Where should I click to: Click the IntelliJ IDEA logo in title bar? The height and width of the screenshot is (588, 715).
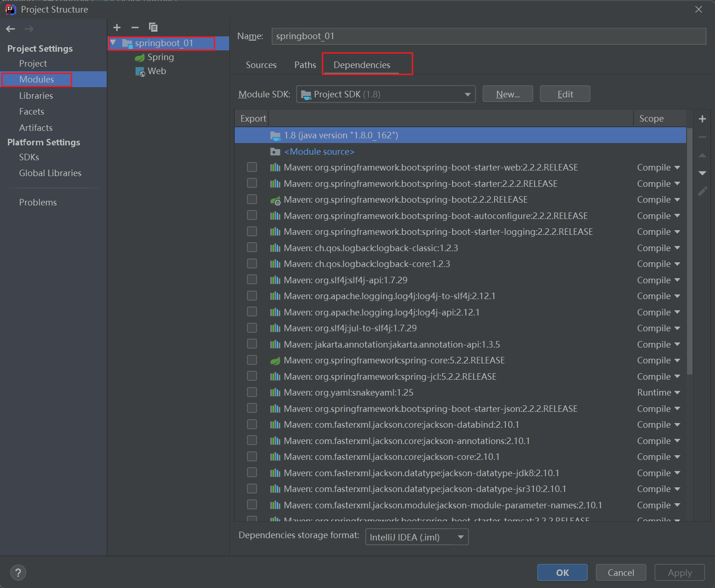tap(10, 9)
